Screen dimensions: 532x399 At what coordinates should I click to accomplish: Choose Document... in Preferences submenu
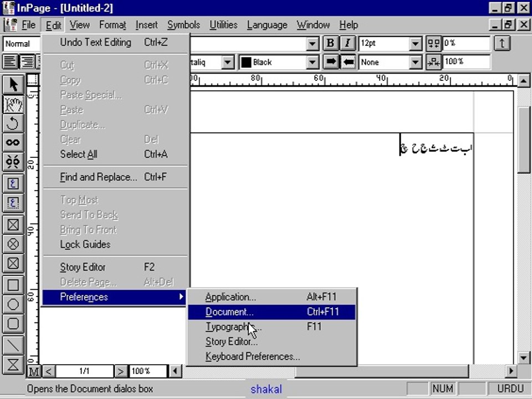[272, 312]
